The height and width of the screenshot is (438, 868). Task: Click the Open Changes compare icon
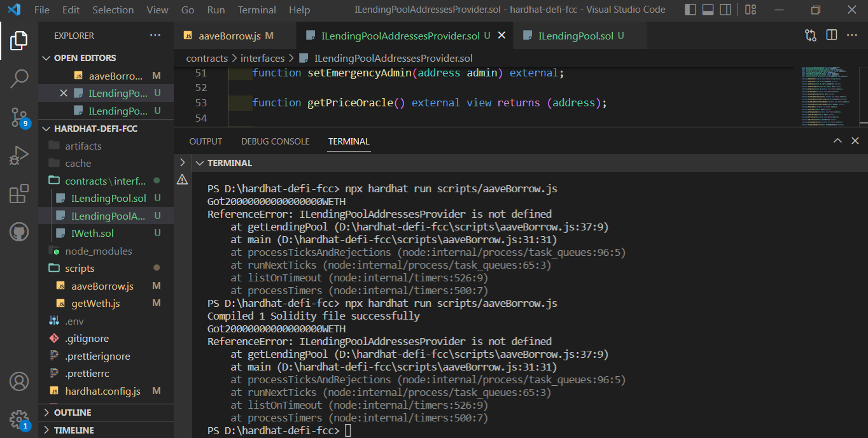(810, 36)
